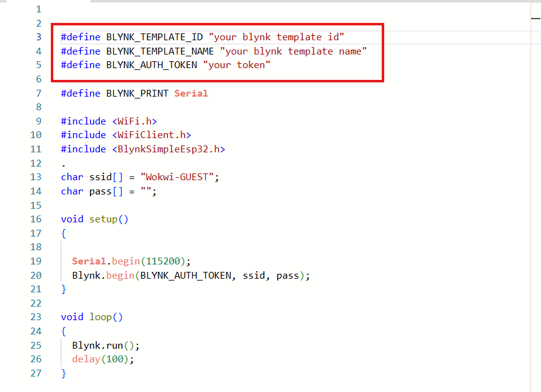Click the BLYNK_TEMPLATE_ID define statement
541x392 pixels.
(x=186, y=37)
